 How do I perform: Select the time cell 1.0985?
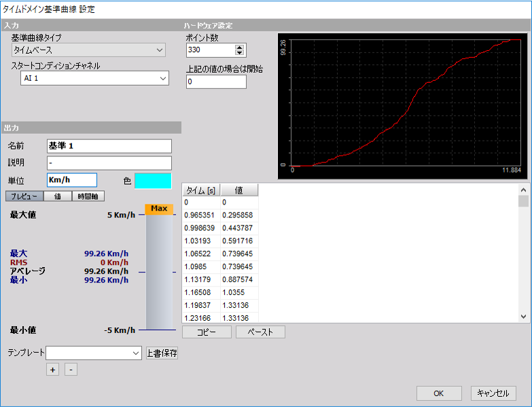pyautogui.click(x=201, y=267)
